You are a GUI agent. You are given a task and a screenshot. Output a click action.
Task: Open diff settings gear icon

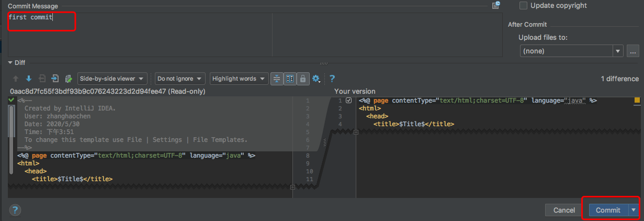tap(316, 79)
